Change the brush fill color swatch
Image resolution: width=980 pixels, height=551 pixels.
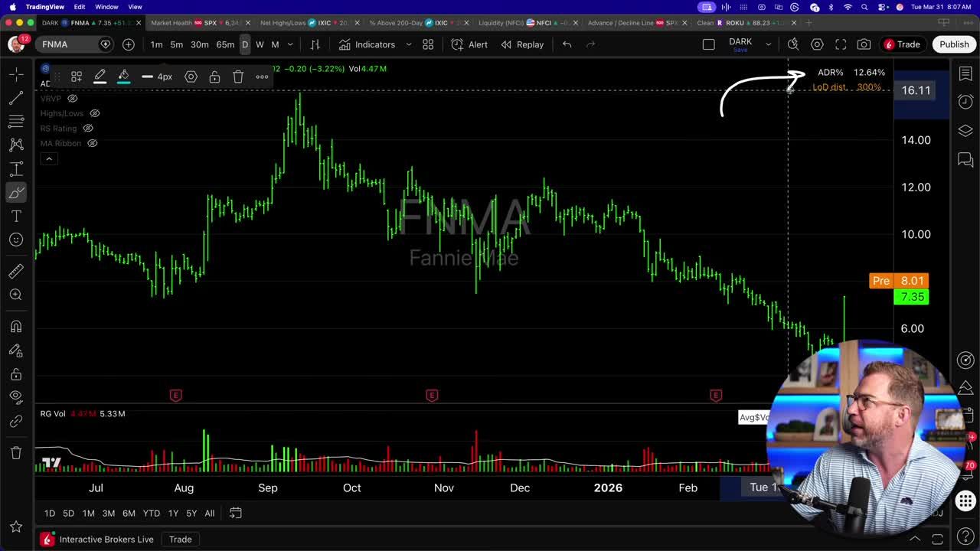pyautogui.click(x=123, y=77)
